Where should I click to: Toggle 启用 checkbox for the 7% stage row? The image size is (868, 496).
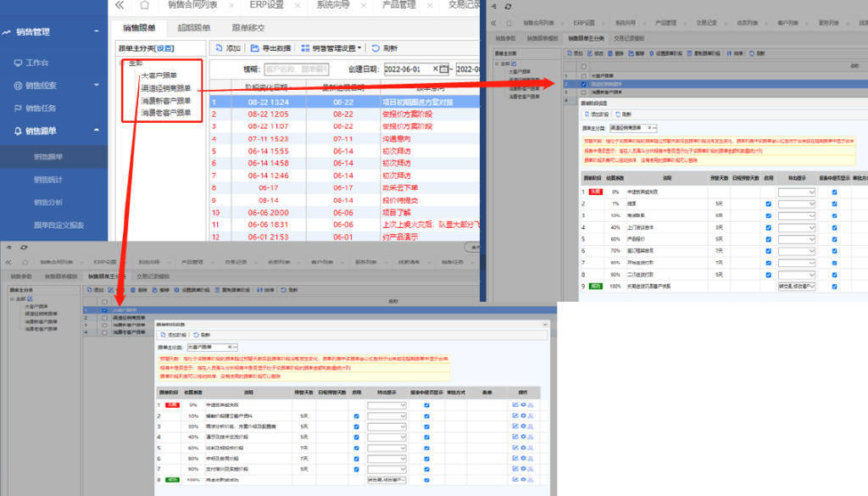click(768, 204)
